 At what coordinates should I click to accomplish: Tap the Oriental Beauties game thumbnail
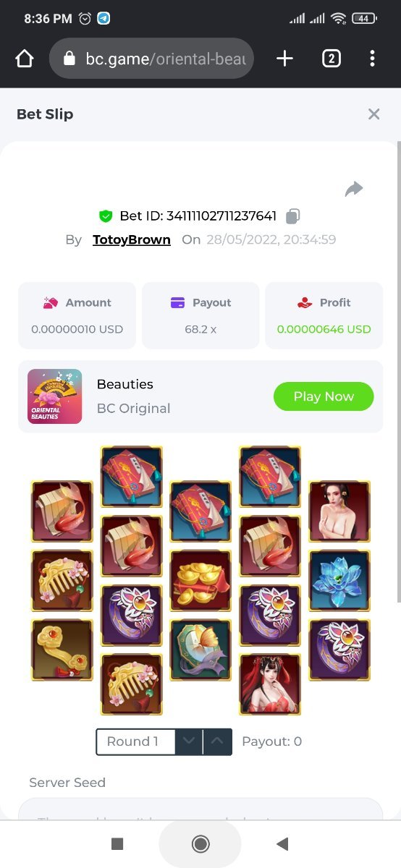point(54,396)
